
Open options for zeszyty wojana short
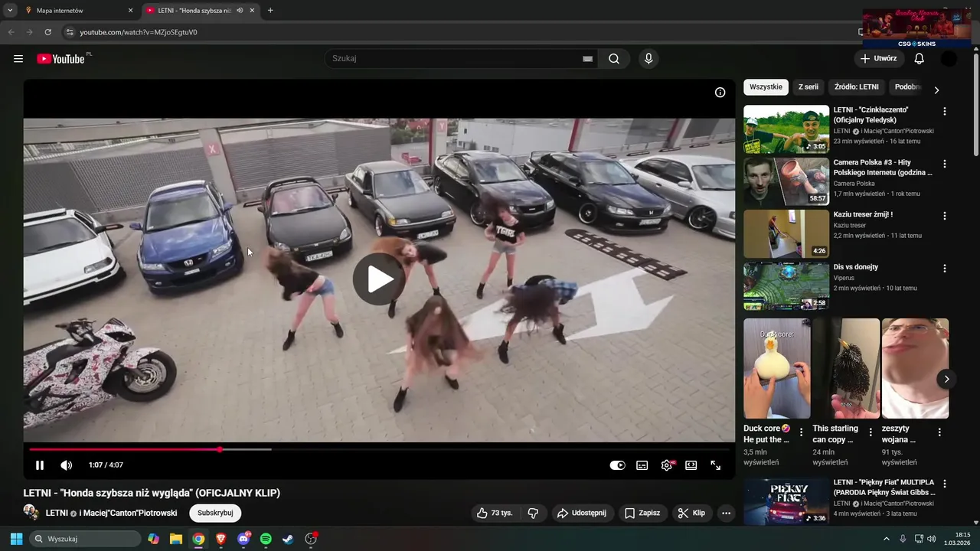pos(939,432)
